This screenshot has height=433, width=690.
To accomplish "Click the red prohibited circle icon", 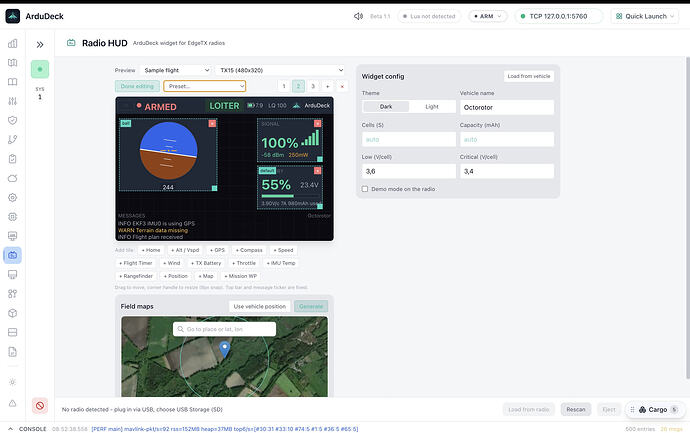I will pyautogui.click(x=40, y=406).
